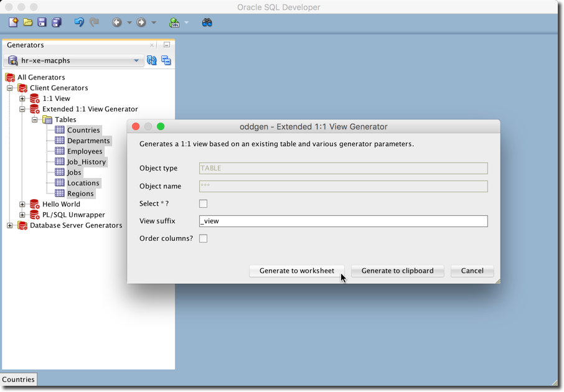Tick the Order columns? checkbox
This screenshot has height=392, width=564.
203,238
